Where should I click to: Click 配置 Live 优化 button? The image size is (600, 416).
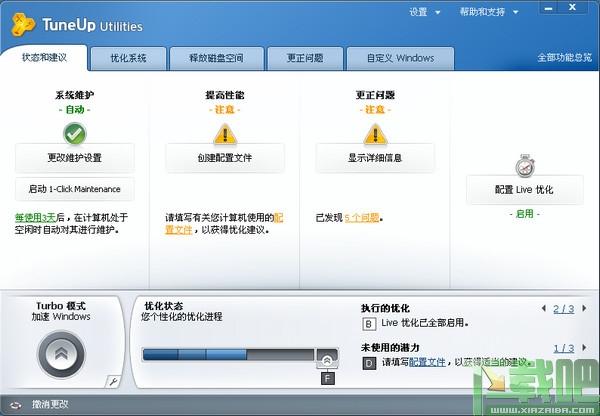tap(525, 189)
